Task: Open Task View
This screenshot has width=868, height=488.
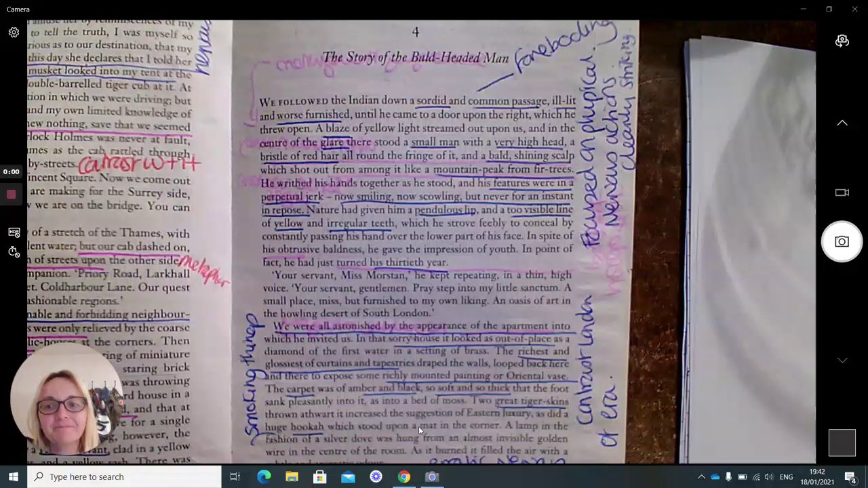Action: click(235, 476)
